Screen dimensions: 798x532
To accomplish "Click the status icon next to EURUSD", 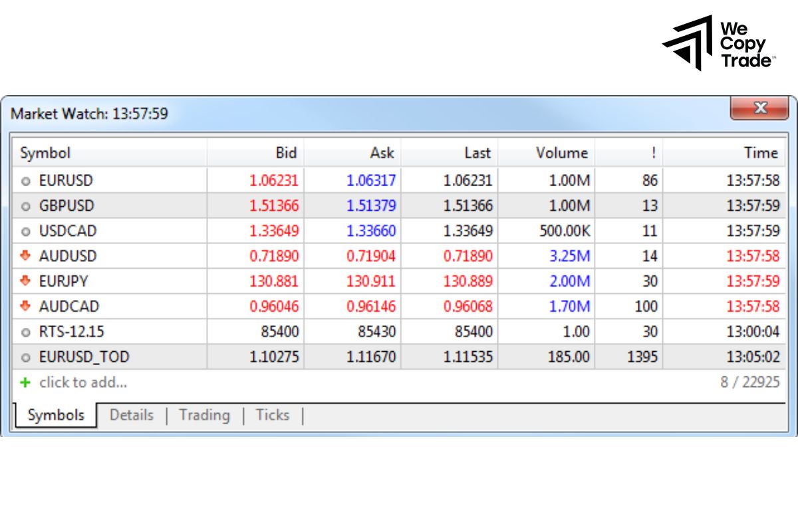I will tap(24, 180).
